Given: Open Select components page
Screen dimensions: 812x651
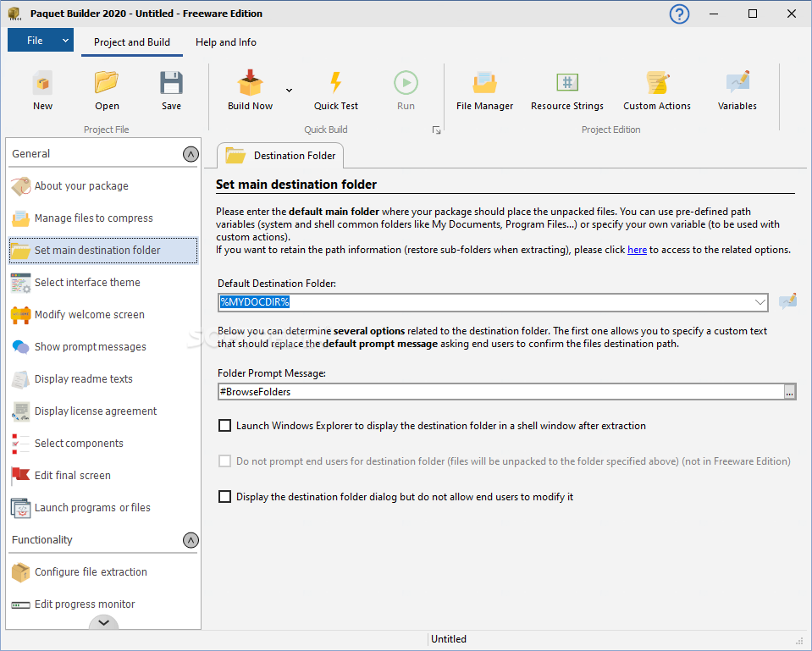Looking at the screenshot, I should (x=103, y=443).
